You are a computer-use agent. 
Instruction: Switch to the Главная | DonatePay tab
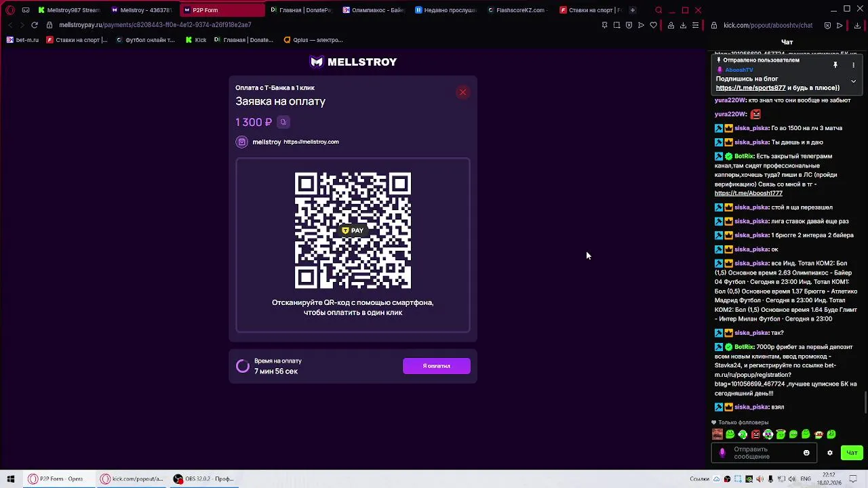(300, 10)
